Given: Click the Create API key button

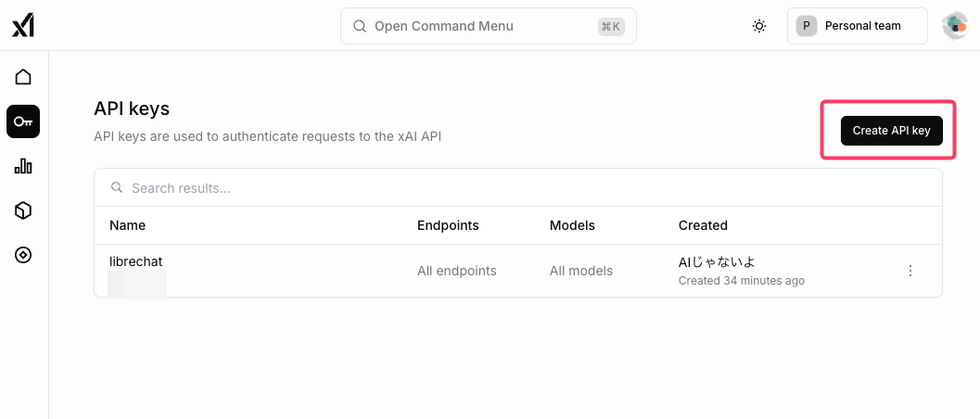Looking at the screenshot, I should [891, 131].
